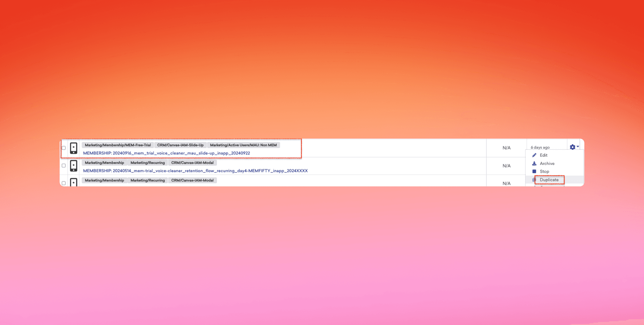The height and width of the screenshot is (325, 644).
Task: Click the 6 days ago timestamp
Action: coord(540,147)
